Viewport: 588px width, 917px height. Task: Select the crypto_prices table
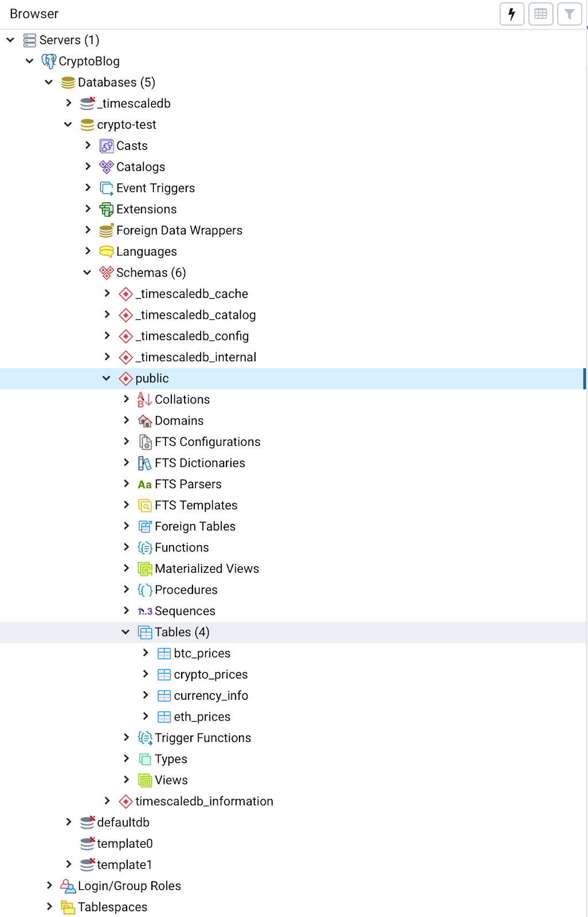click(210, 675)
